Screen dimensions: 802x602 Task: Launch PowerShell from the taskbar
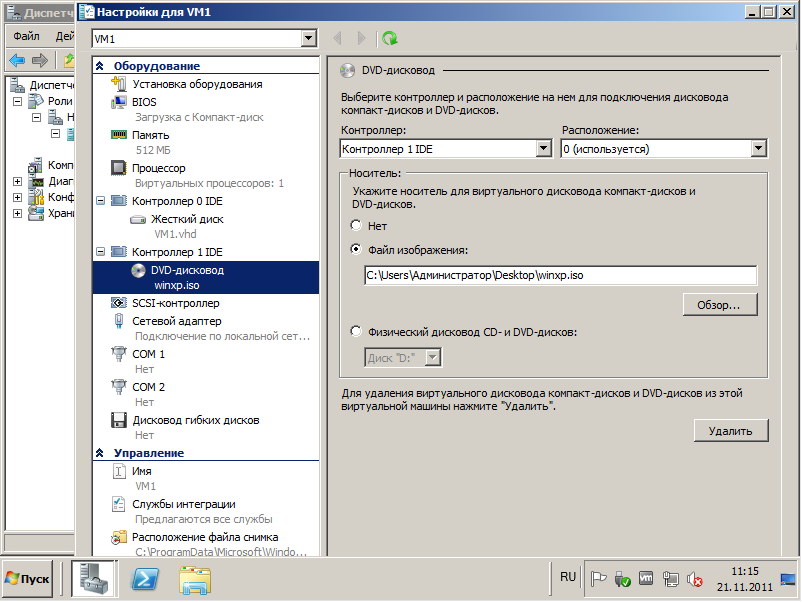point(145,578)
